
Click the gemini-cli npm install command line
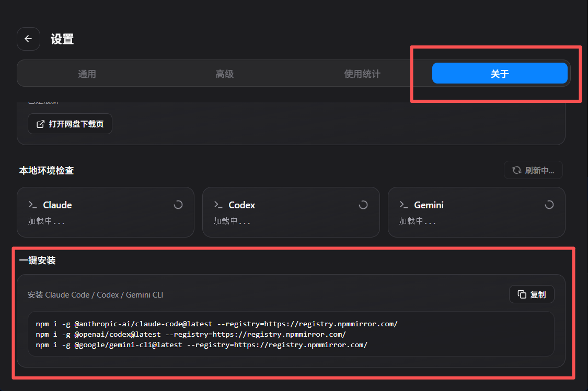201,345
